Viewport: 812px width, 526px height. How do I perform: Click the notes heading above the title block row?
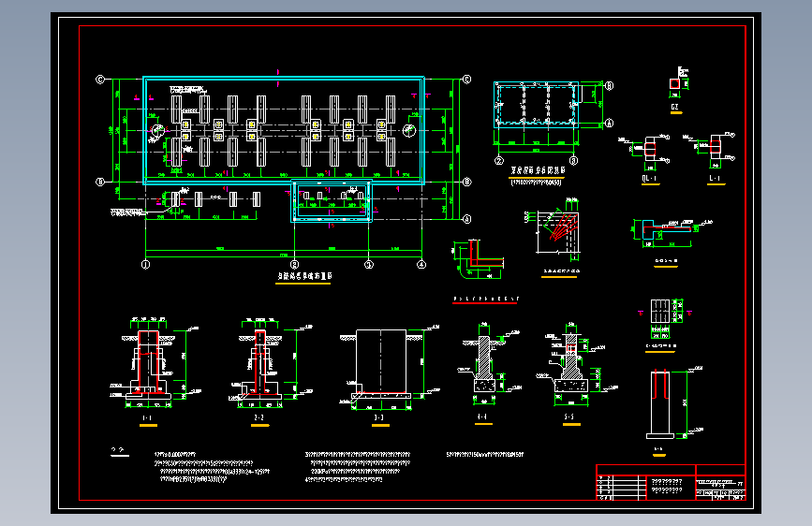pos(120,451)
